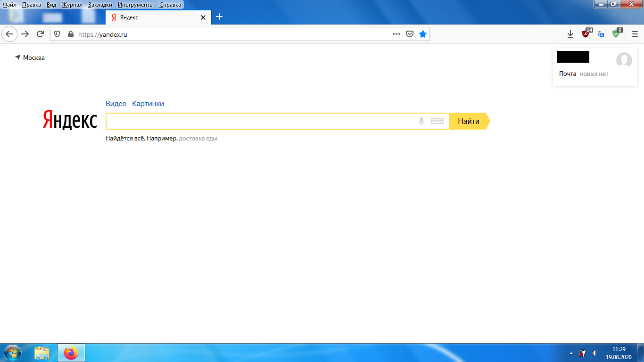Open the Инструменты menu

tap(136, 4)
